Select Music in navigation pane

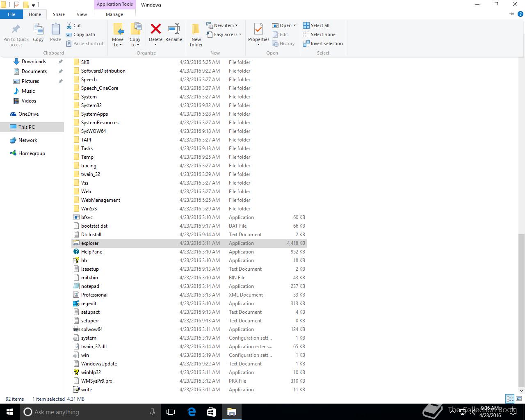(x=28, y=91)
